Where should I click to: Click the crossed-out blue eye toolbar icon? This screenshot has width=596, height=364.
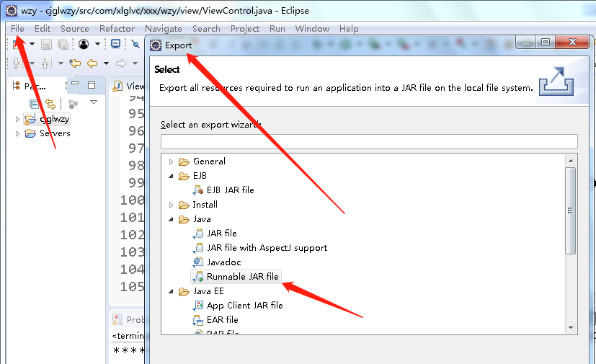coord(135,44)
